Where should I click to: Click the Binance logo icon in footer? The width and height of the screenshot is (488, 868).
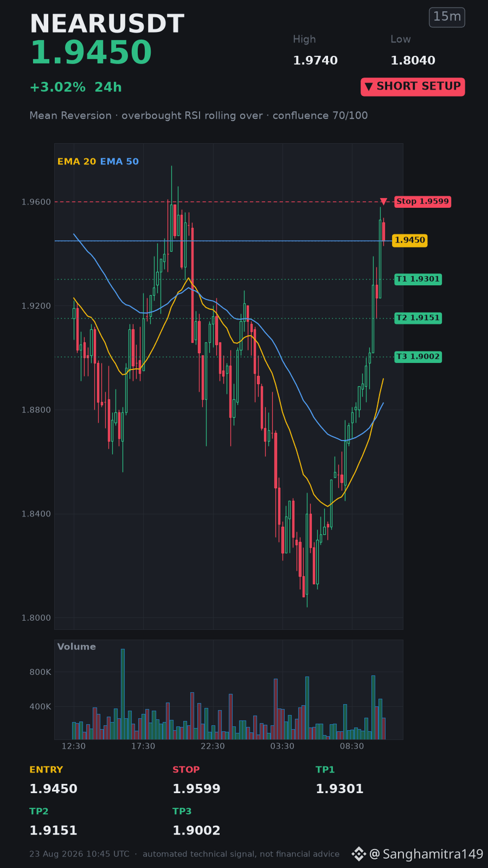tap(359, 854)
